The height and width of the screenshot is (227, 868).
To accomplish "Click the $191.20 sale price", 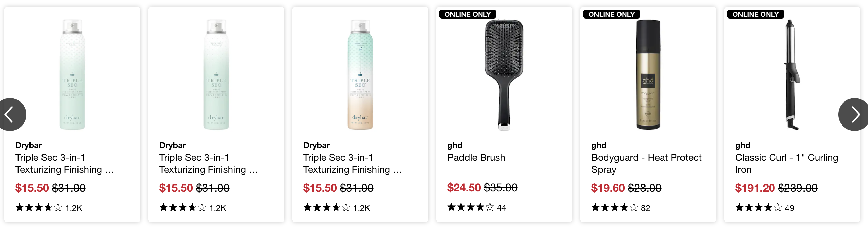I will (x=755, y=188).
